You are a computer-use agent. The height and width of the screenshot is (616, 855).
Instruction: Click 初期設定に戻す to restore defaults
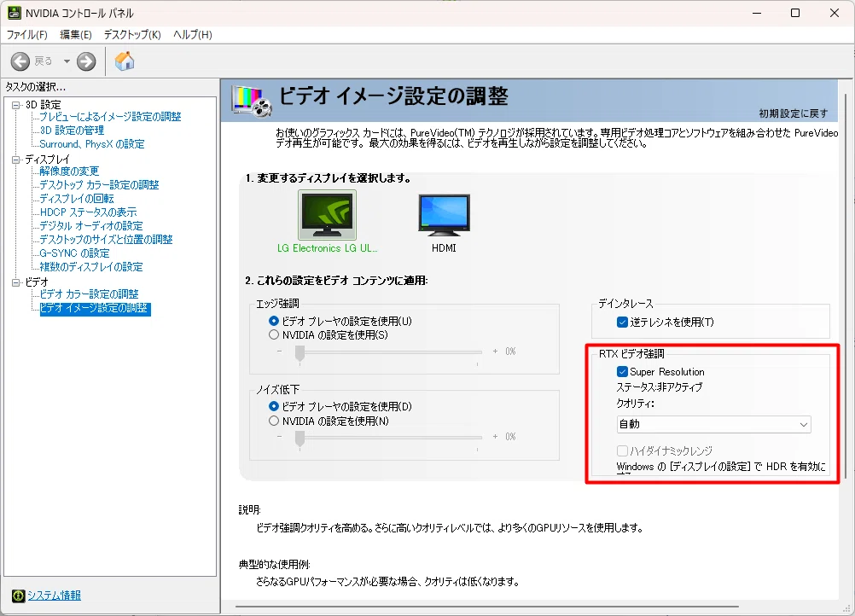[x=794, y=113]
